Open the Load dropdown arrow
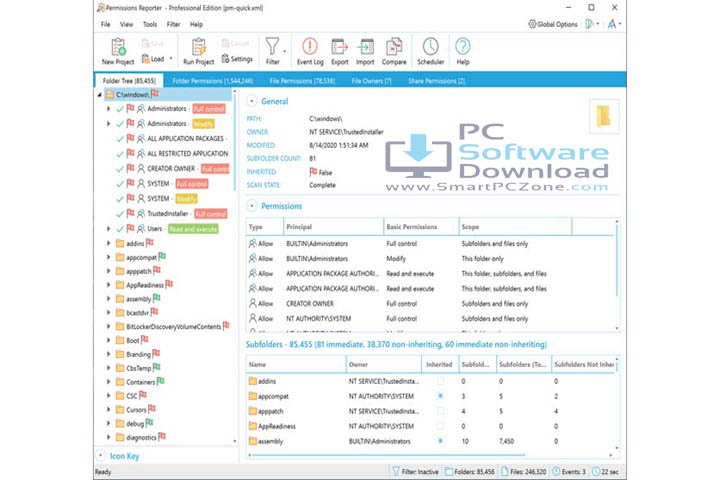 (x=171, y=59)
